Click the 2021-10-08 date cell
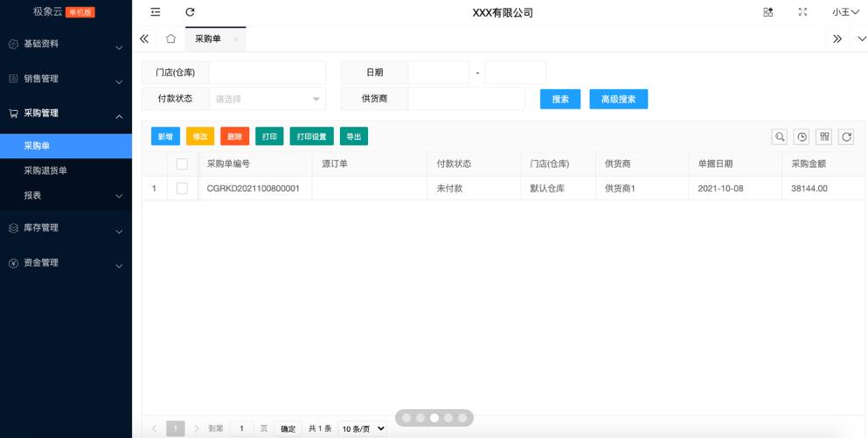The height and width of the screenshot is (438, 868). pos(736,188)
